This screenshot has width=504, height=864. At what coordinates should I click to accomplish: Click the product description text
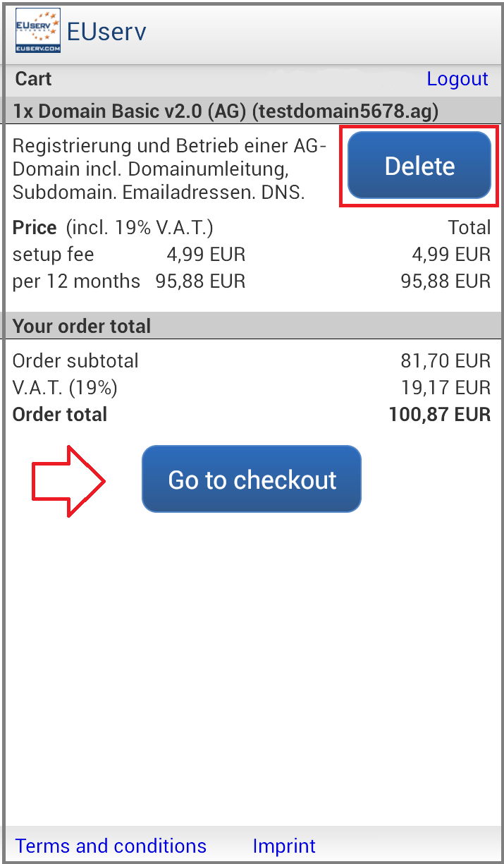tap(170, 169)
